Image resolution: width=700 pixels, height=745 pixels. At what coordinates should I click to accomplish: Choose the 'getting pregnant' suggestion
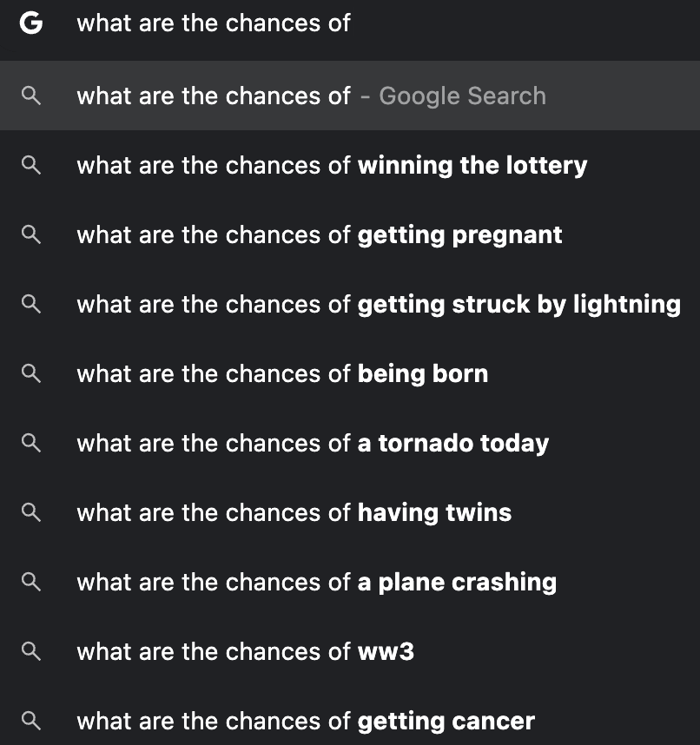click(320, 235)
